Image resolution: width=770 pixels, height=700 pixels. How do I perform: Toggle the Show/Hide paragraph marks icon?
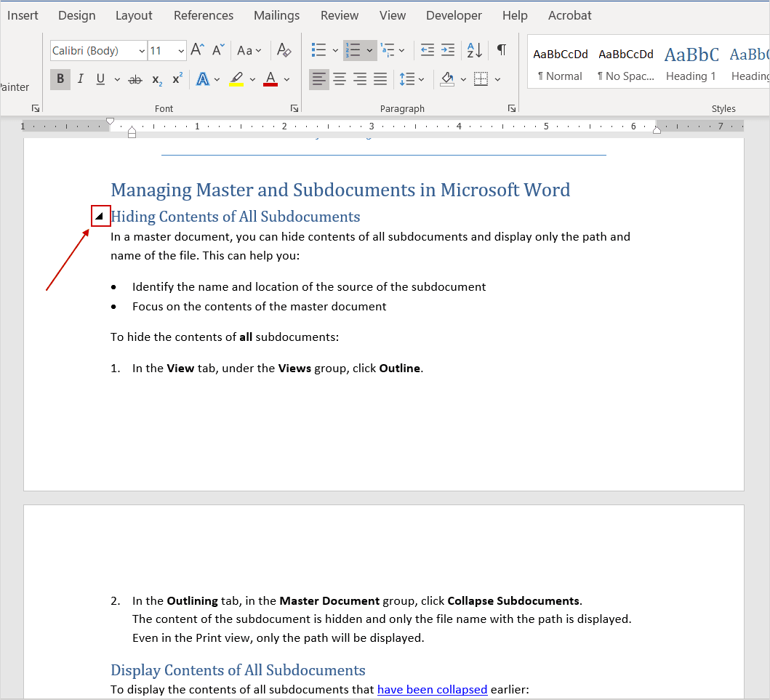coord(500,49)
